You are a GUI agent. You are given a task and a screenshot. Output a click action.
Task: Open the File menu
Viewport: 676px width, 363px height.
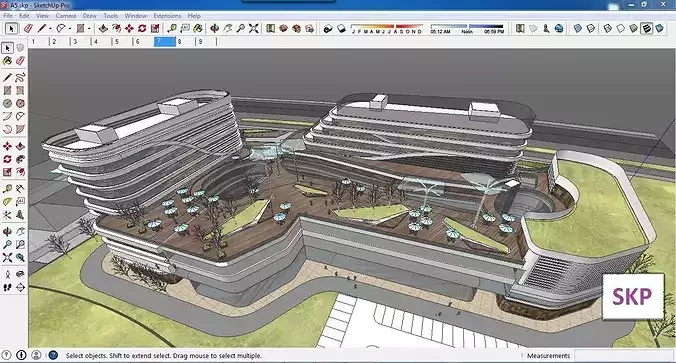[x=8, y=16]
